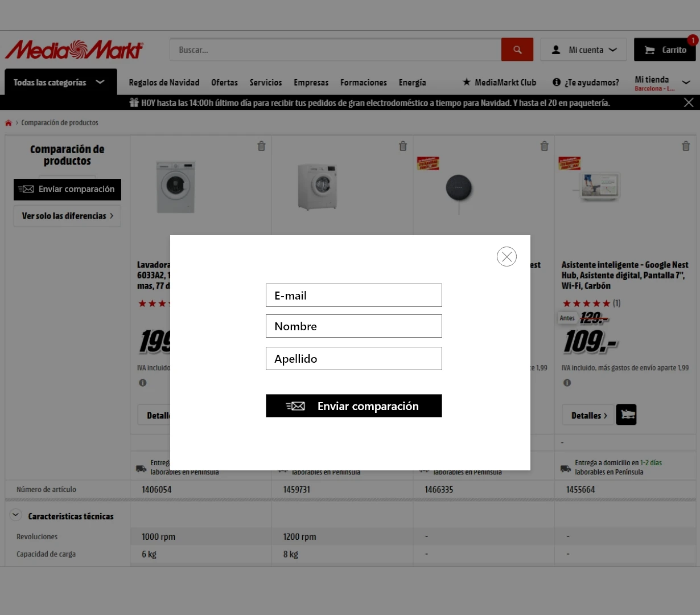Open the Mi cuenta dropdown
Viewport: 700px width, 615px height.
(583, 50)
